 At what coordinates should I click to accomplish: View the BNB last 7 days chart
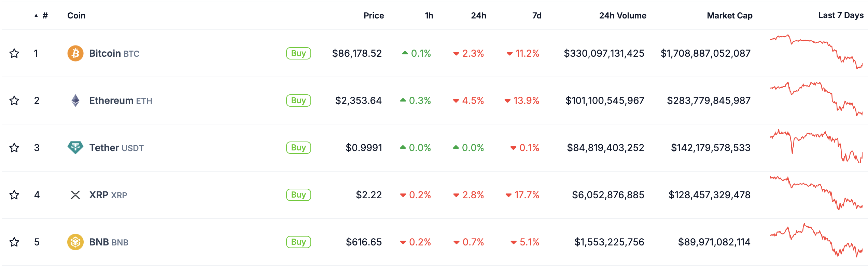816,240
